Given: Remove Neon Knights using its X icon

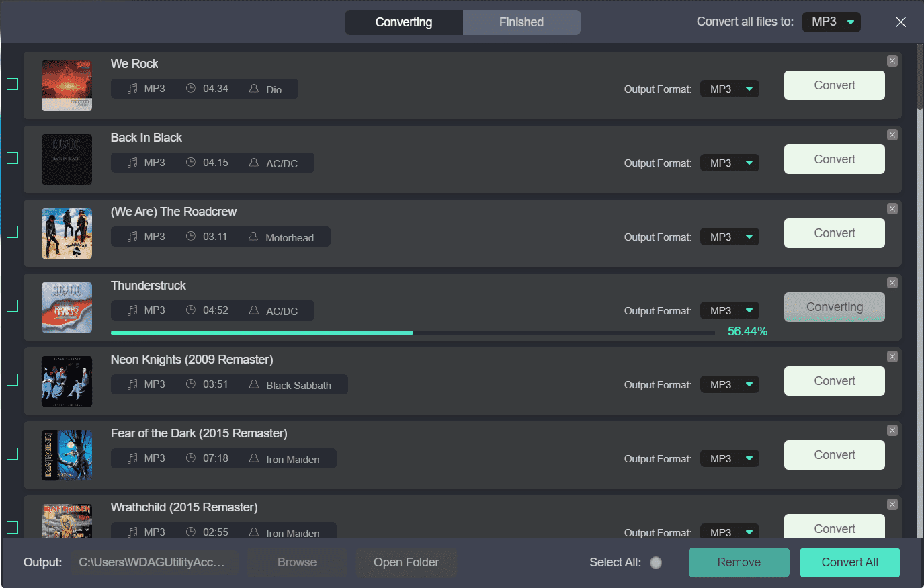Looking at the screenshot, I should tap(892, 357).
